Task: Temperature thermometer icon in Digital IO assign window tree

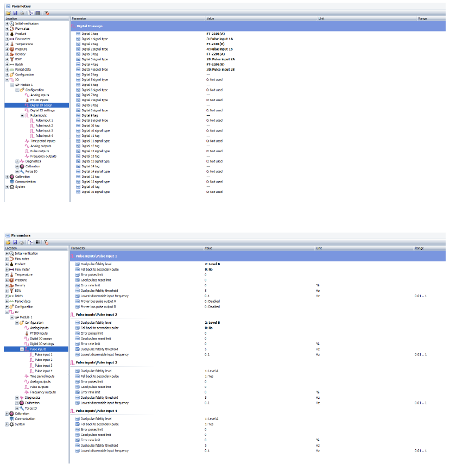Action: click(12, 44)
